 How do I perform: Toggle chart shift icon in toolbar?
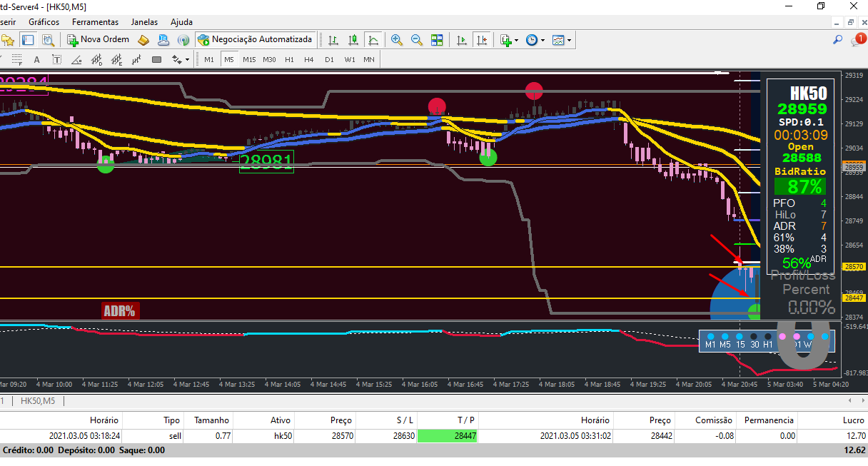point(483,40)
